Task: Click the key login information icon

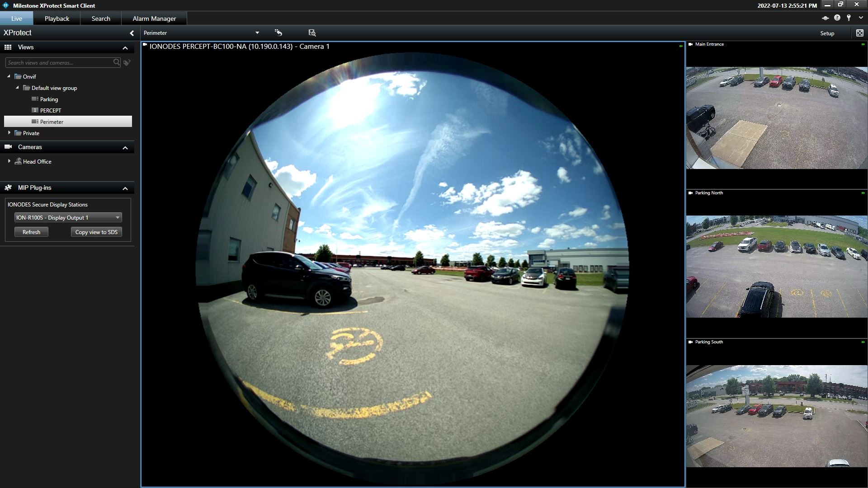Action: (849, 18)
